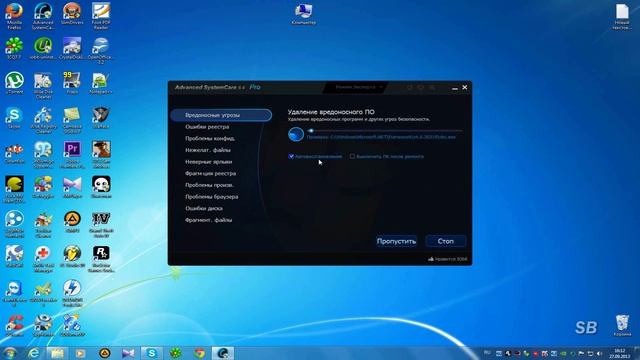Viewport: 640px width, 360px height.
Task: Click the Пропустить button
Action: [x=396, y=241]
